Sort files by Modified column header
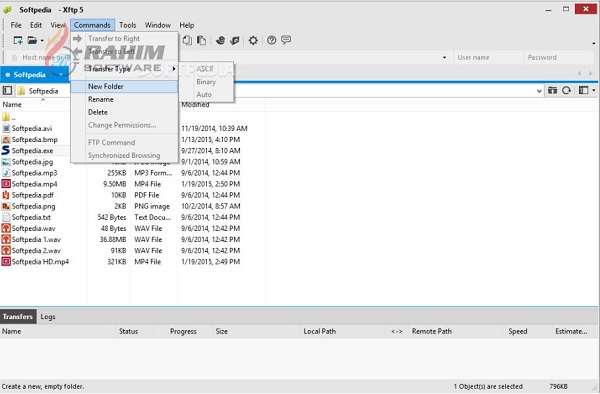The width and height of the screenshot is (600, 394). [x=221, y=105]
